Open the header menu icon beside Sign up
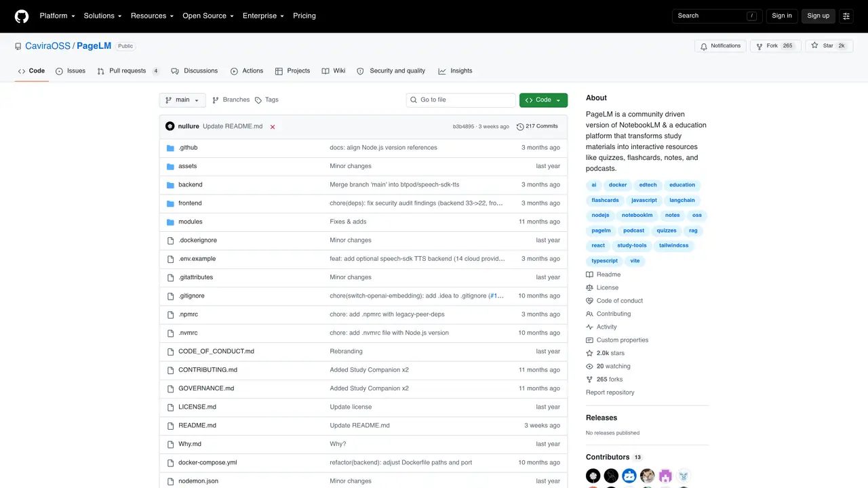 pyautogui.click(x=846, y=16)
